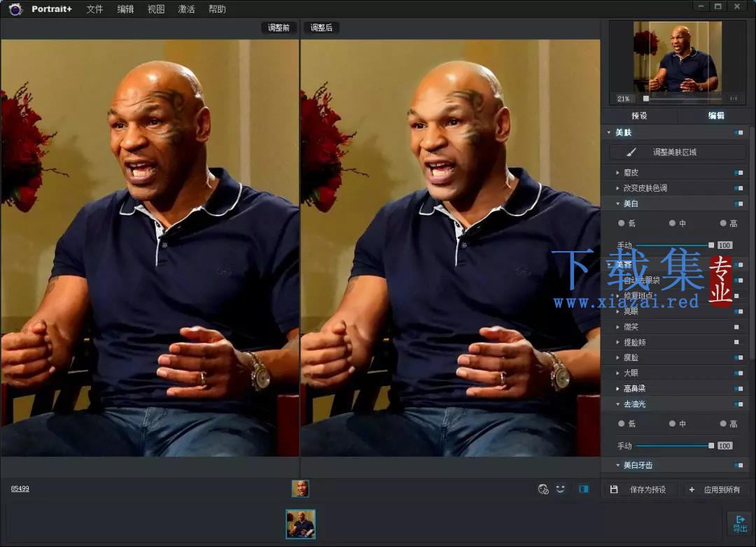Click the 1:1 zoom icon in navigator
756x547 pixels.
(x=734, y=99)
